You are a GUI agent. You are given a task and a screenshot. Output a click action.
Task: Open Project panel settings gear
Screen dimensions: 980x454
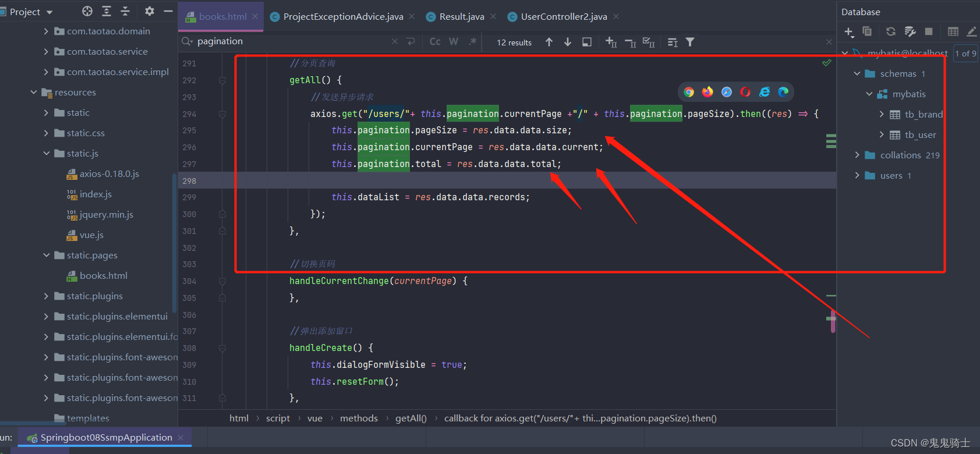point(150,11)
